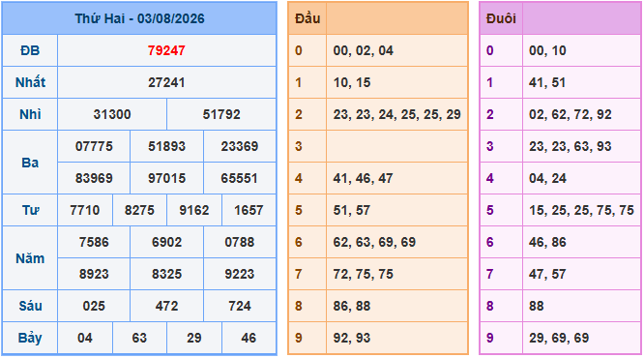The image size is (644, 358).
Task: Click Đuôi row values 00, 10
Action: coord(547,50)
